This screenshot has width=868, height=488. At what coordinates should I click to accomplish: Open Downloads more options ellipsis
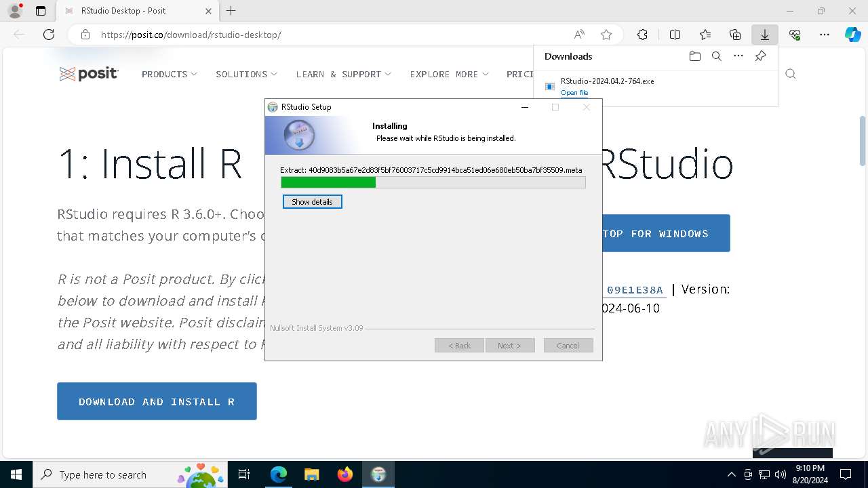click(x=738, y=56)
